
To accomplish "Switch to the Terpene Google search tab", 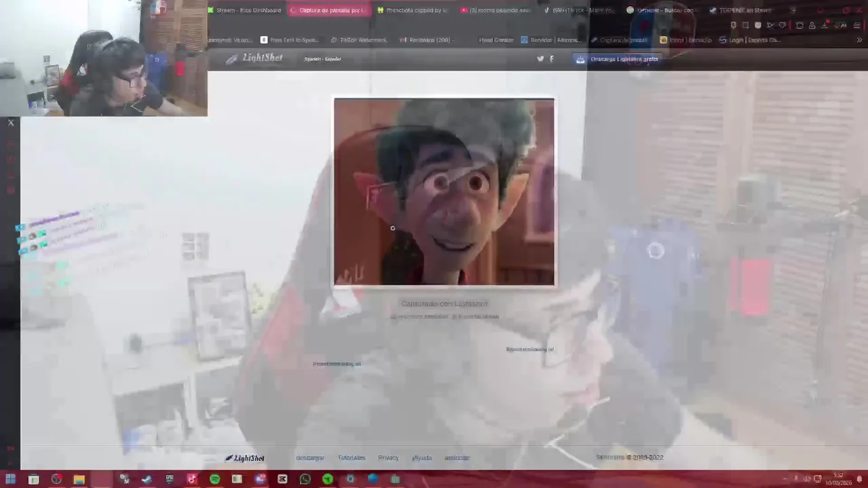I will pyautogui.click(x=663, y=10).
